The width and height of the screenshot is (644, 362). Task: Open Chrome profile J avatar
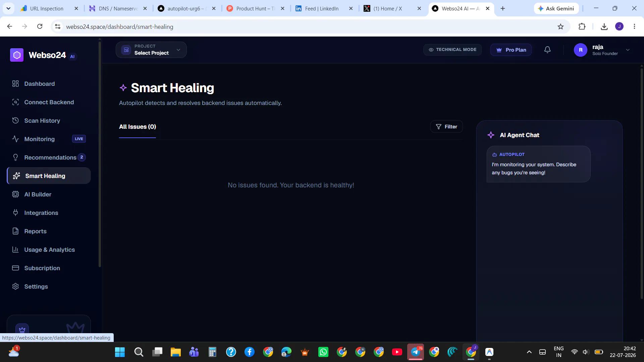619,26
